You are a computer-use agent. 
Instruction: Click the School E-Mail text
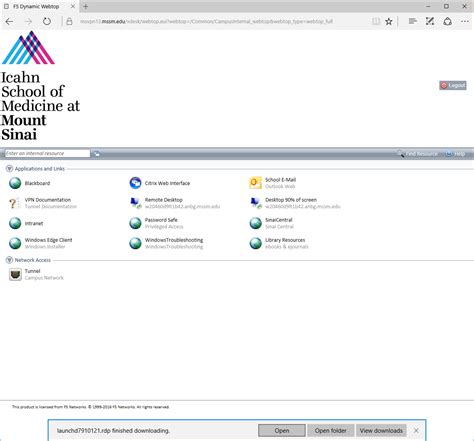(280, 180)
